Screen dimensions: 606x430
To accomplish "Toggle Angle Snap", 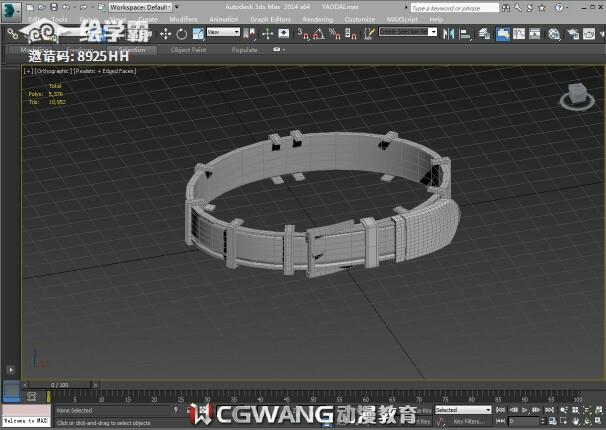I will [318, 34].
